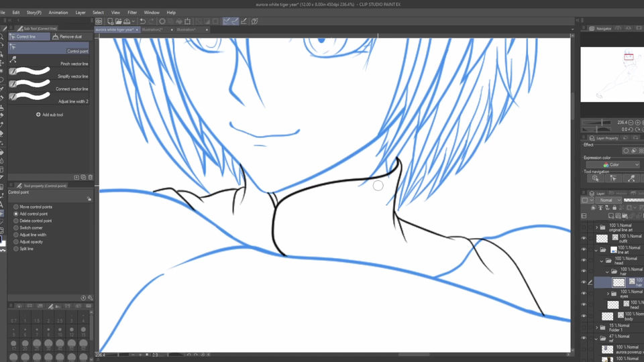Image resolution: width=644 pixels, height=362 pixels.
Task: Open the Edit menu
Action: coord(16,12)
